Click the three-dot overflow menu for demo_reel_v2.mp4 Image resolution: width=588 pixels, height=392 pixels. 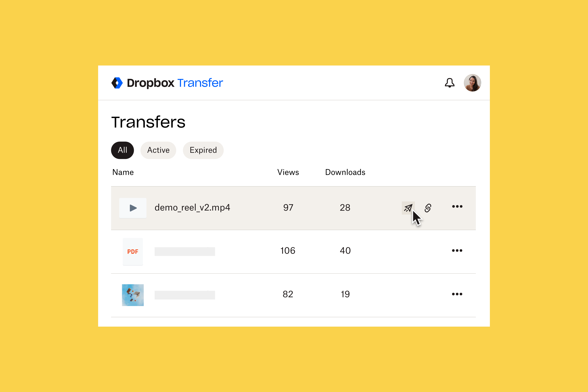(x=458, y=207)
